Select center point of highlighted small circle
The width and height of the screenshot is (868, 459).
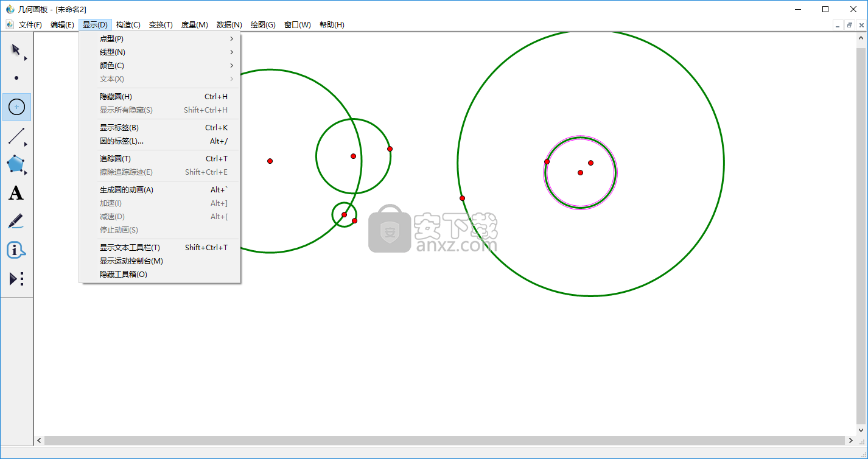[x=580, y=172]
